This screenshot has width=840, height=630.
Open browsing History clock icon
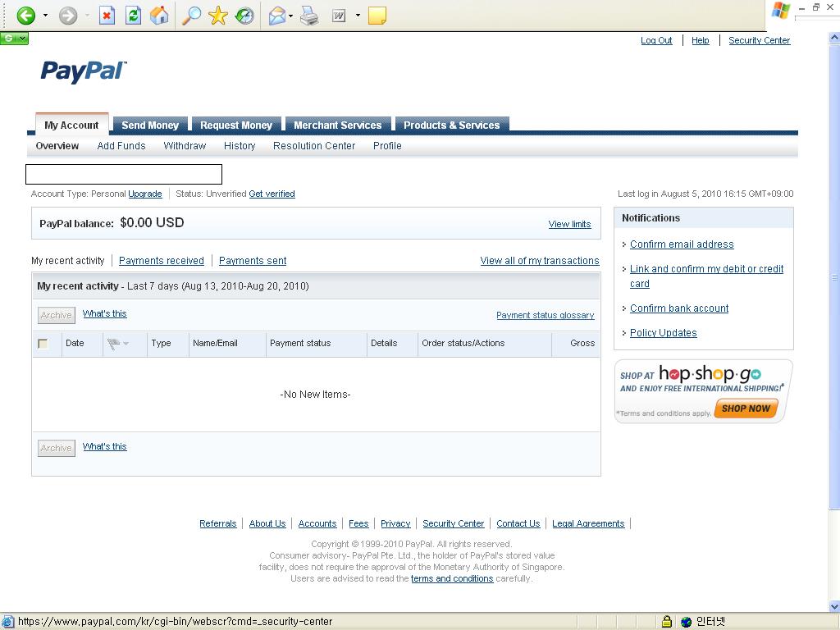[x=244, y=16]
